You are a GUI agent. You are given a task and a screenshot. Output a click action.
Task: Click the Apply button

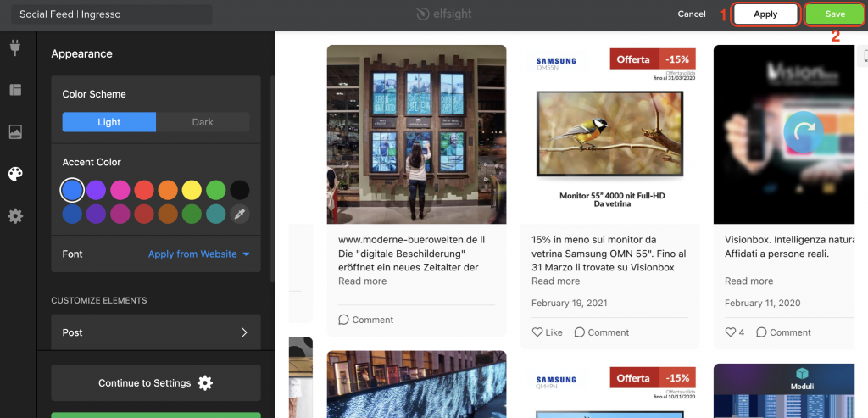pos(765,14)
